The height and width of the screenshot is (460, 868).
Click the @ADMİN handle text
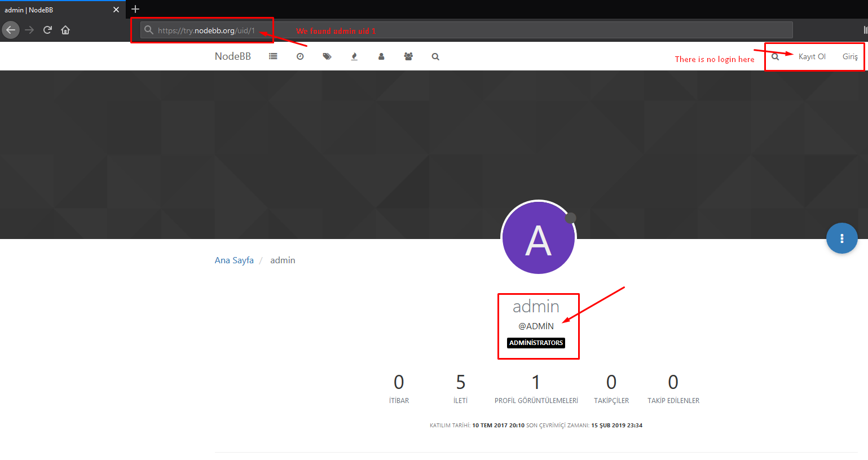click(x=536, y=326)
